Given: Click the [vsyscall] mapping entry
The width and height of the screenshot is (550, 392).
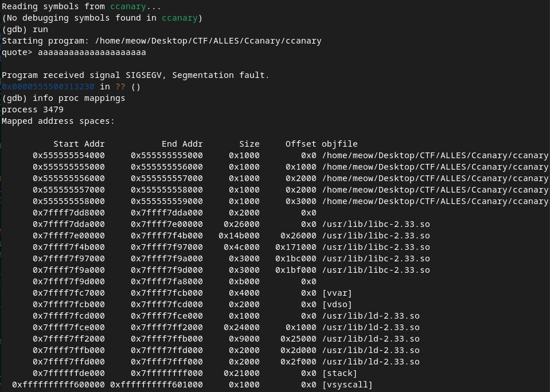Looking at the screenshot, I should pos(348,385).
